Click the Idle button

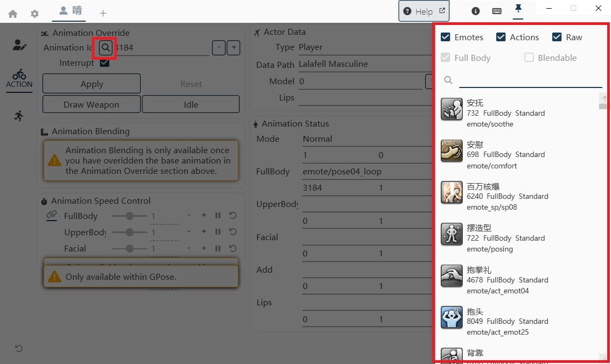pos(191,104)
